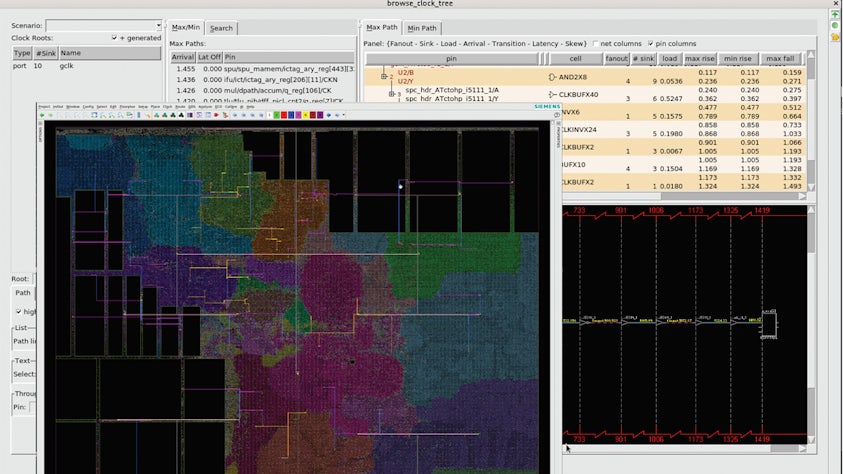Pick the red color swatch in layout toolbar
The height and width of the screenshot is (474, 843).
pos(284,115)
